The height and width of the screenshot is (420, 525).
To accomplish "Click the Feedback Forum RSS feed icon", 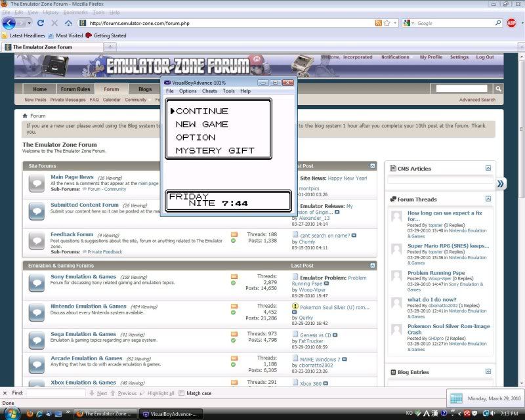I will (234, 234).
